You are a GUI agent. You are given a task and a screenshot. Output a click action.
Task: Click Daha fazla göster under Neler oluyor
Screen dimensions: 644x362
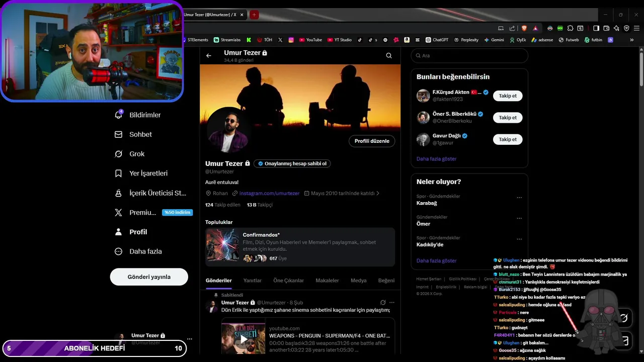[437, 261]
